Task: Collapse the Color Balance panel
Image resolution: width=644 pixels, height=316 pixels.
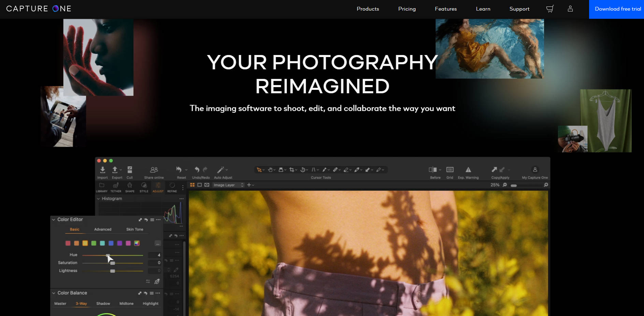Action: [x=54, y=293]
